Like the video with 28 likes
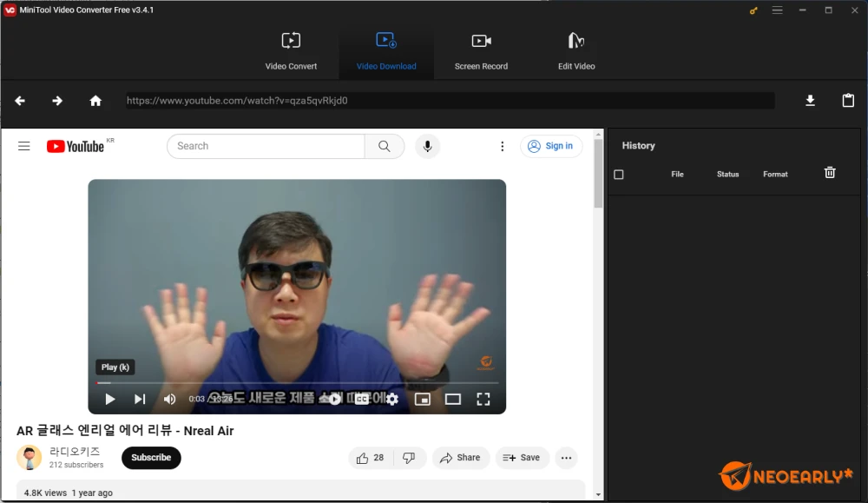The height and width of the screenshot is (503, 868). point(371,458)
